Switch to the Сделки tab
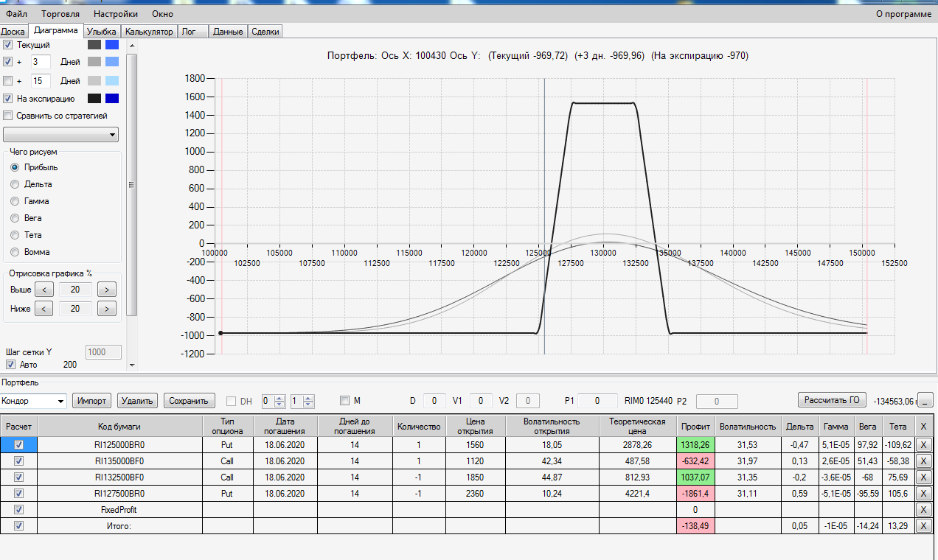 pos(265,32)
